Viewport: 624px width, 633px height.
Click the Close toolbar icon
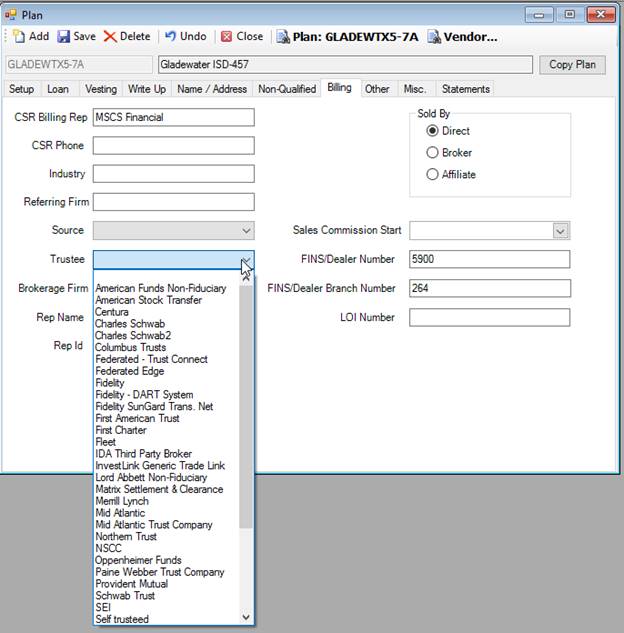pos(227,37)
